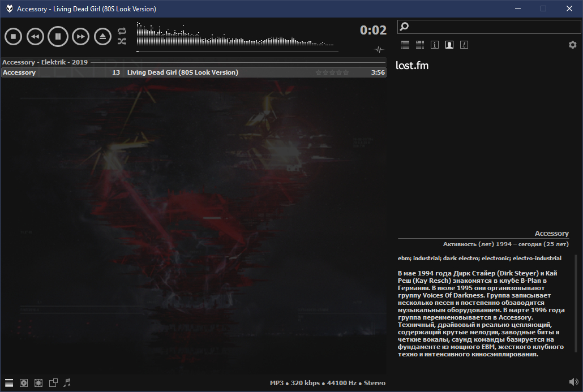Click the waveform icon under the timer
Viewport: 583px width, 392px height.
click(379, 49)
